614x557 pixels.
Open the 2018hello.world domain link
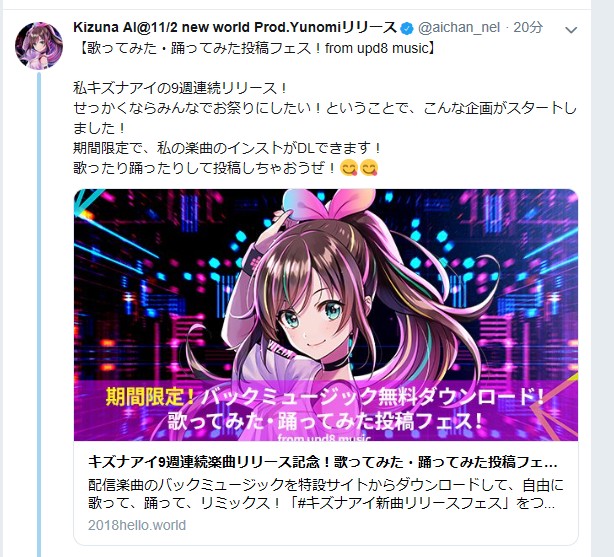tap(137, 525)
